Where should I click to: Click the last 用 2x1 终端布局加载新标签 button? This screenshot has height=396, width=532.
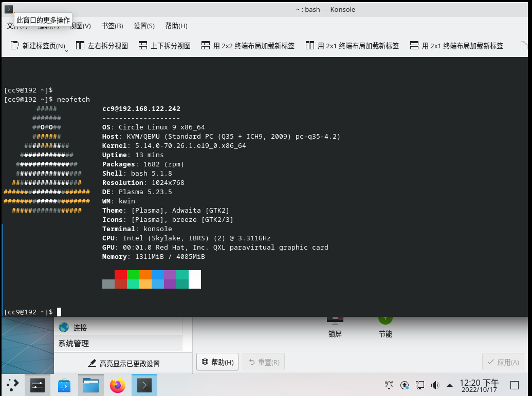coord(456,46)
